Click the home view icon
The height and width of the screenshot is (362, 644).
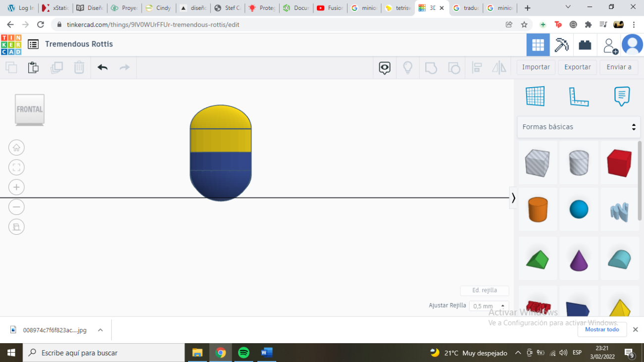click(x=16, y=148)
